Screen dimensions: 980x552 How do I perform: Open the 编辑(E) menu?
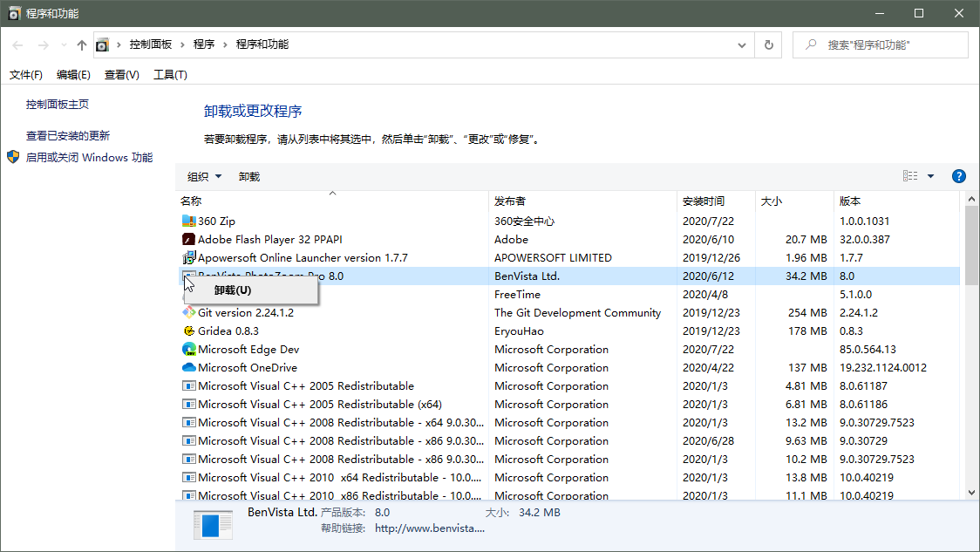73,75
